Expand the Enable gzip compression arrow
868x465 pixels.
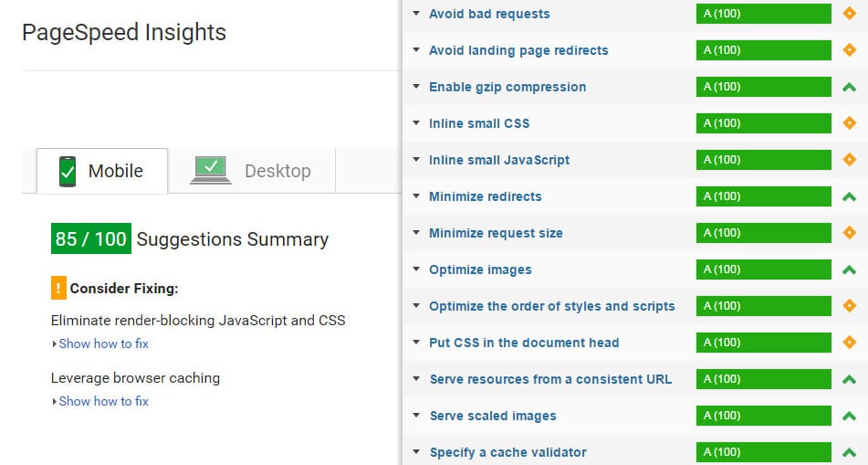point(416,87)
